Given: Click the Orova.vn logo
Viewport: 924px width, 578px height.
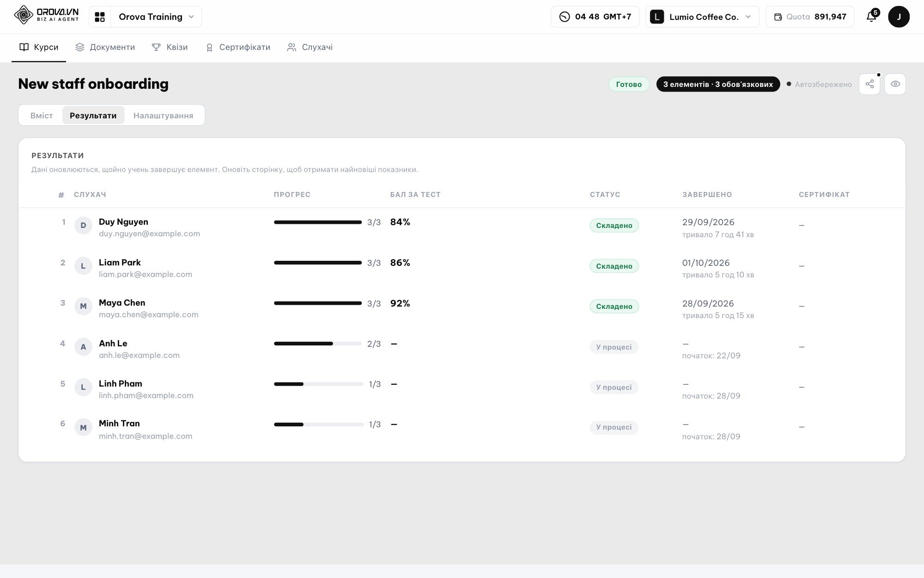Looking at the screenshot, I should coord(46,15).
